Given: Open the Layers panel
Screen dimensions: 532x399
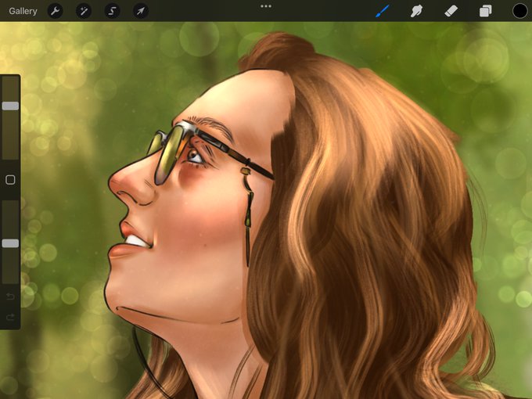Looking at the screenshot, I should [486, 11].
